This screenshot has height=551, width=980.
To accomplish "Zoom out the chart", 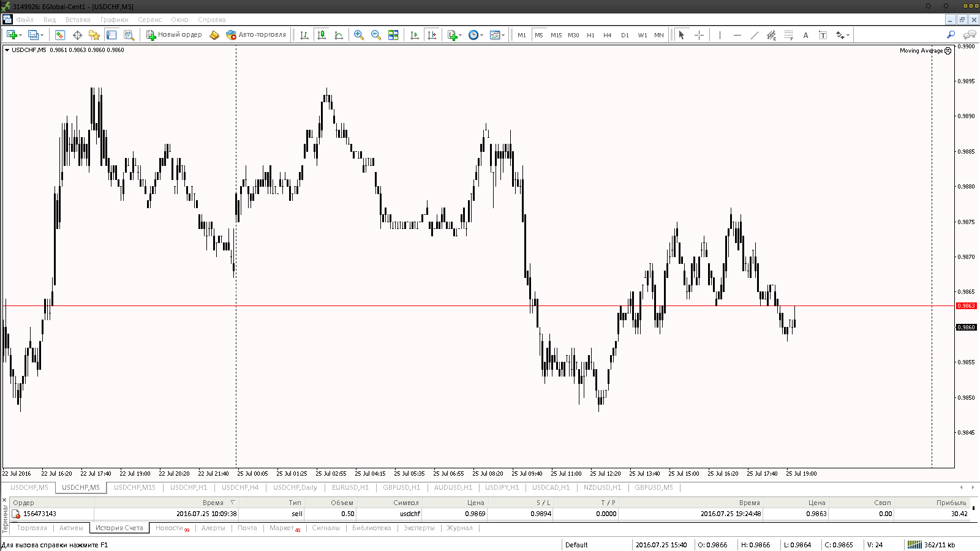I will (x=376, y=35).
